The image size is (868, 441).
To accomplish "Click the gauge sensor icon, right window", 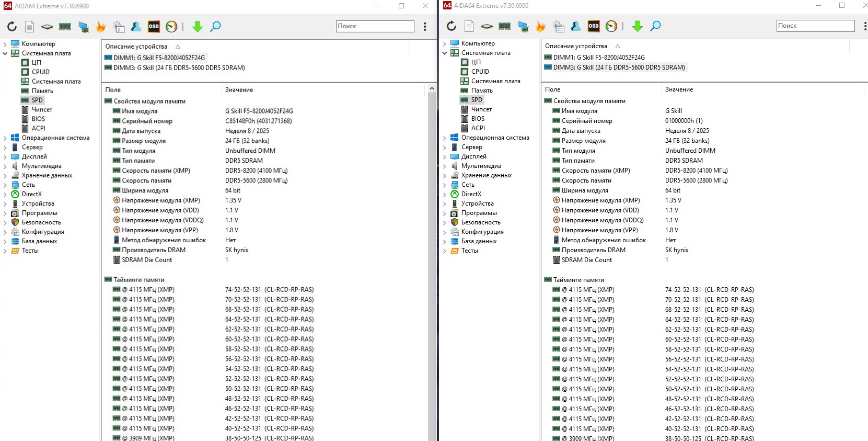I will pos(611,26).
